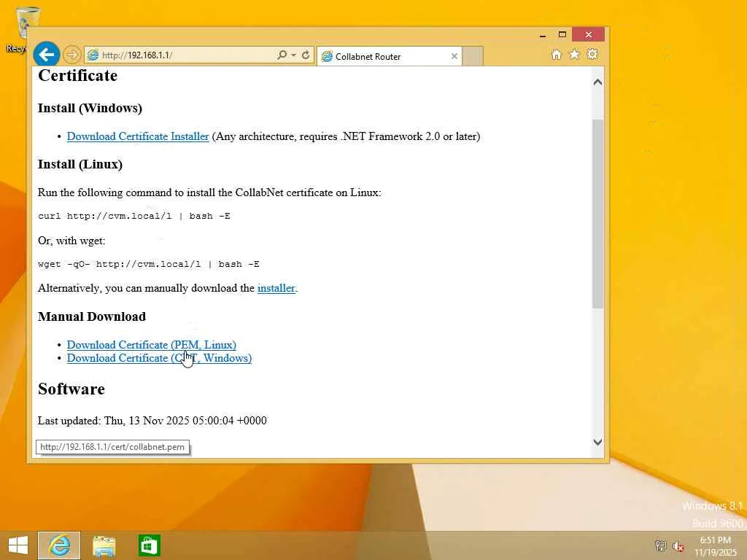Image resolution: width=747 pixels, height=560 pixels.
Task: Refresh the page with reload icon
Action: coord(306,55)
